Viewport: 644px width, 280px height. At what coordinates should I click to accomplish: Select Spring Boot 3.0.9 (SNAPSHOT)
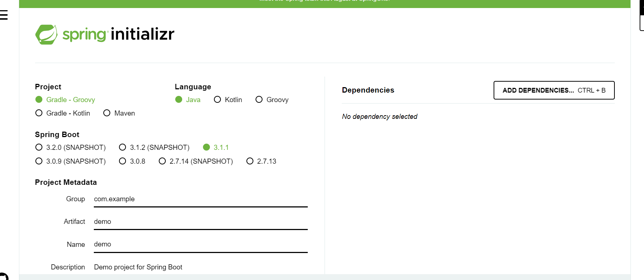70,161
